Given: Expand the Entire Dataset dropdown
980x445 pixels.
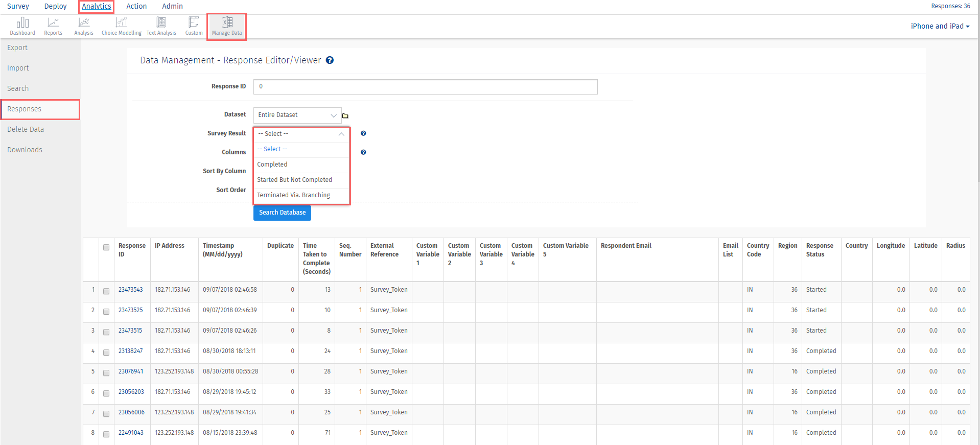Looking at the screenshot, I should coord(297,115).
